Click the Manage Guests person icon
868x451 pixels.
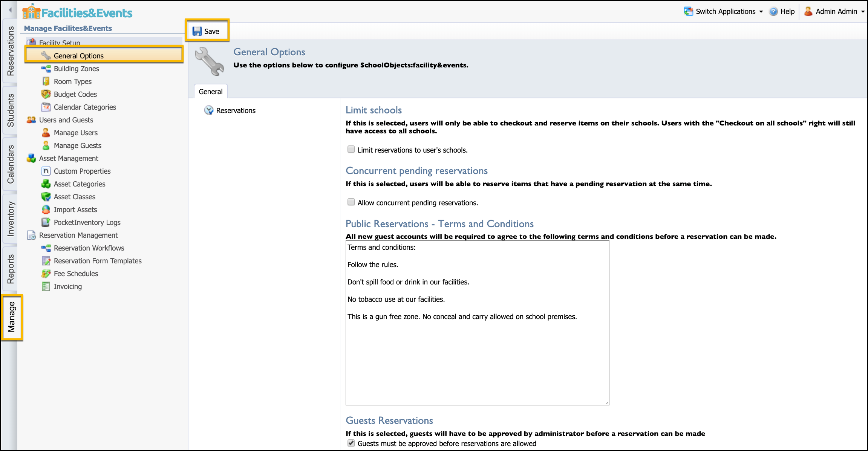click(x=46, y=145)
